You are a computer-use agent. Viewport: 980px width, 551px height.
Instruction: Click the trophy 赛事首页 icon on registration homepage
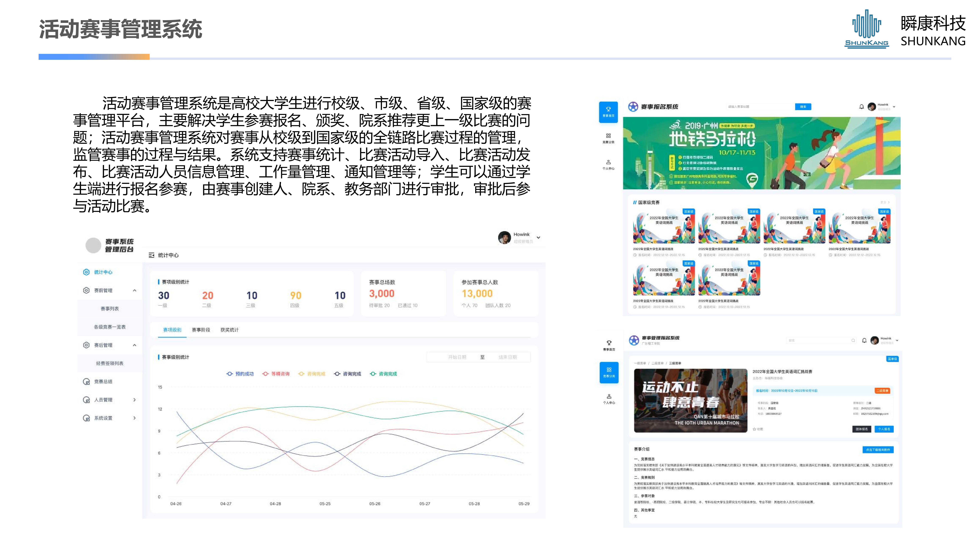click(608, 109)
